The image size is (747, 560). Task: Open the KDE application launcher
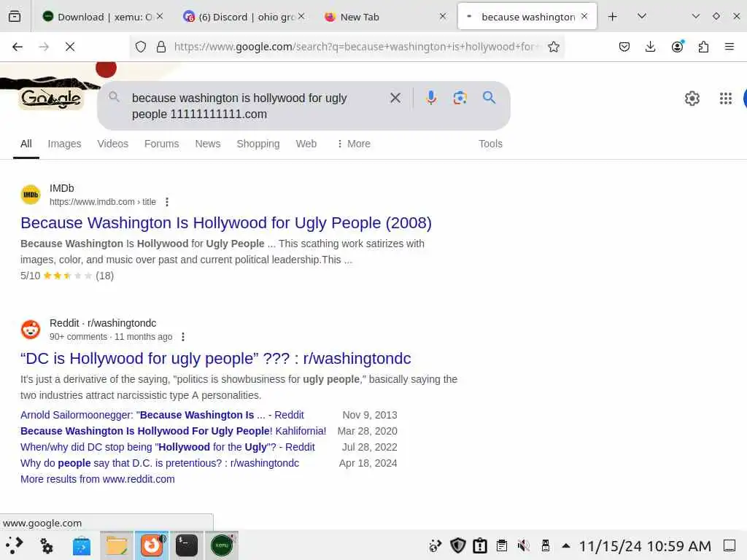(x=15, y=545)
